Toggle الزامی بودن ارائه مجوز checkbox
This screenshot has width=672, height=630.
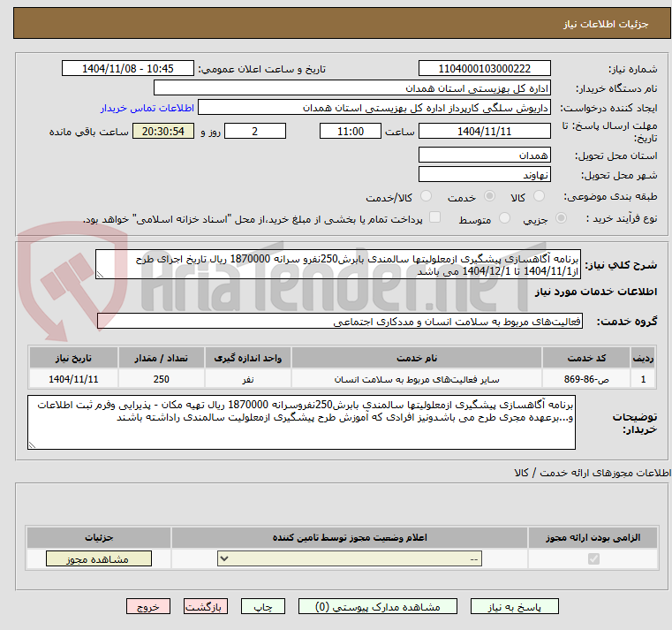coord(593,558)
